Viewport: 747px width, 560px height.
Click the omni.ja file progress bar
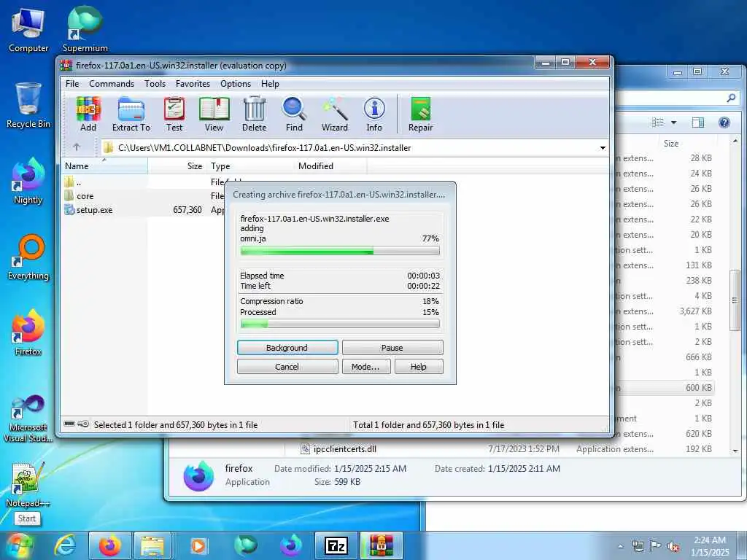pyautogui.click(x=340, y=251)
